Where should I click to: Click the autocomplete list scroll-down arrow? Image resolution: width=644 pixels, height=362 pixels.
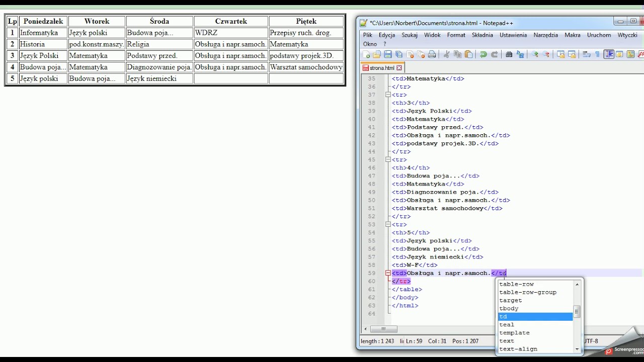coord(577,349)
